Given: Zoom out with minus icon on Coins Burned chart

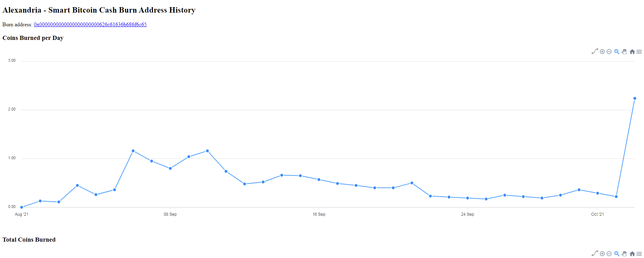Looking at the screenshot, I should tap(609, 52).
